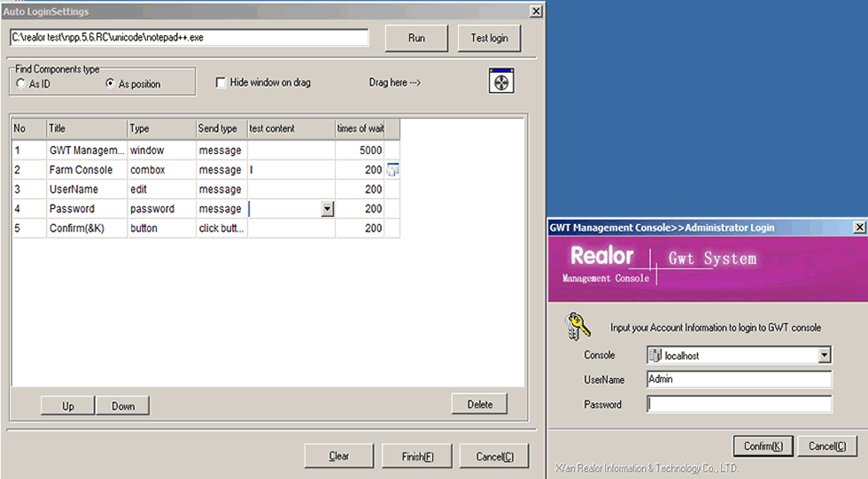The image size is (868, 479).
Task: Click the server icon in Console combo box
Action: [655, 355]
